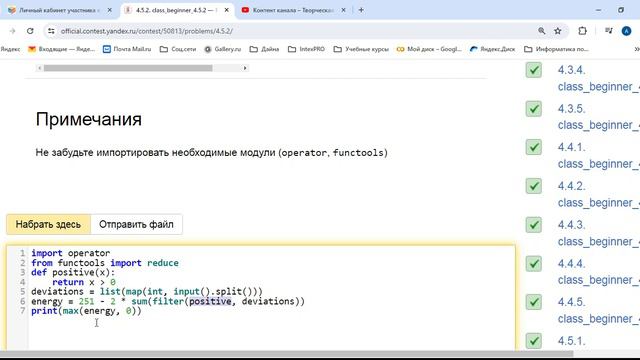
Task: Open the Gallery.ru bookmark
Action: point(223,49)
